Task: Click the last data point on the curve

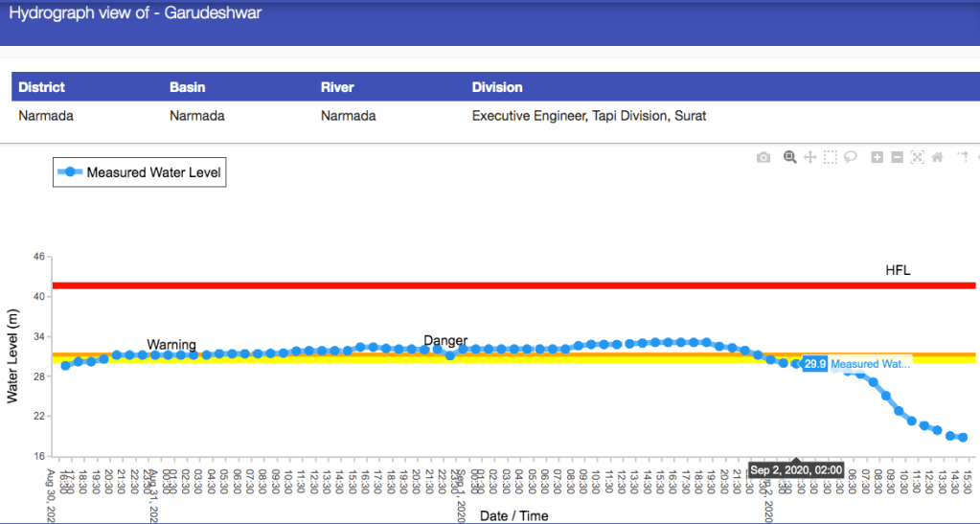Action: pos(962,437)
